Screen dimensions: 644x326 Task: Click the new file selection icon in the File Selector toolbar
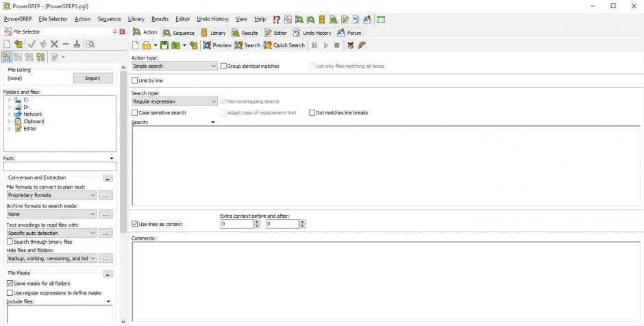click(x=7, y=44)
